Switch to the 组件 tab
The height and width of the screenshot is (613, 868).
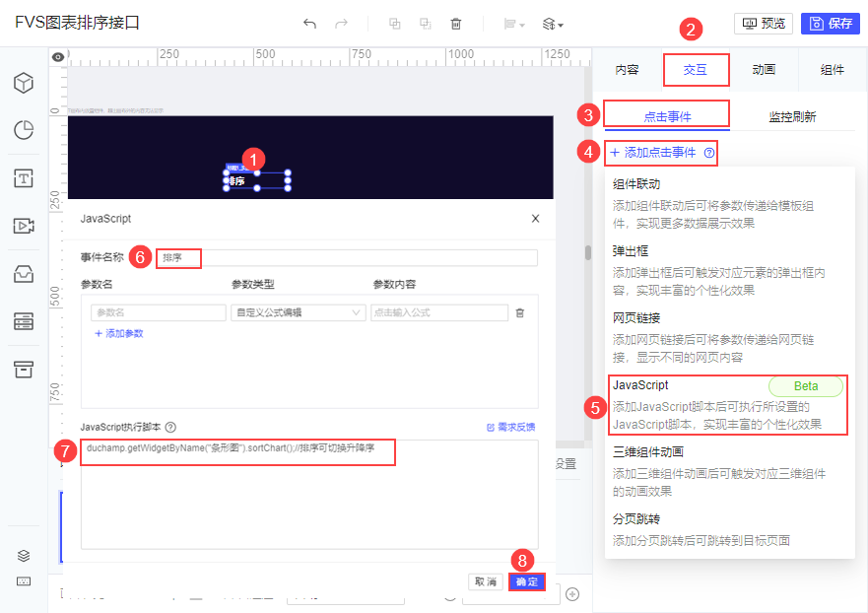(833, 70)
